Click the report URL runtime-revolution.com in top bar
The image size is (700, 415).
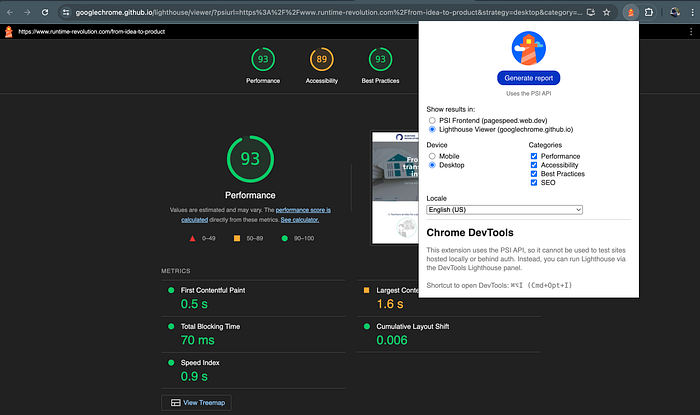click(x=92, y=32)
